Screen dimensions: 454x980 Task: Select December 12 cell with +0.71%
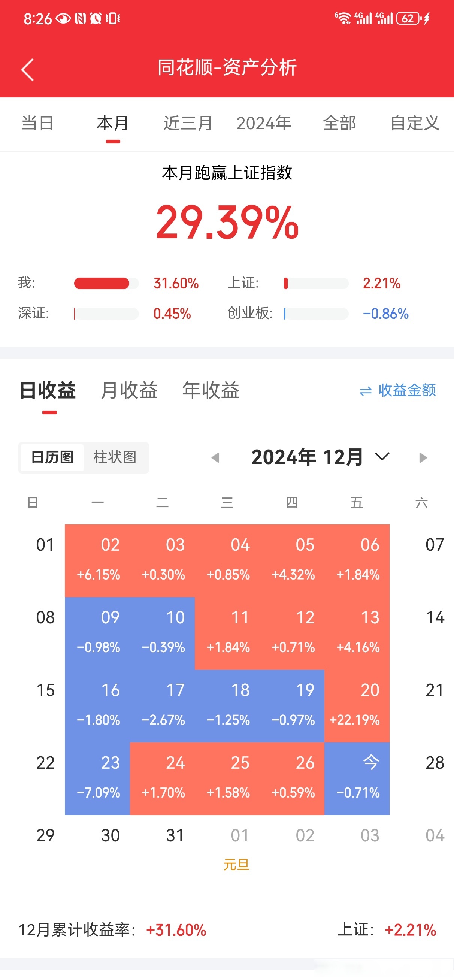click(x=292, y=633)
